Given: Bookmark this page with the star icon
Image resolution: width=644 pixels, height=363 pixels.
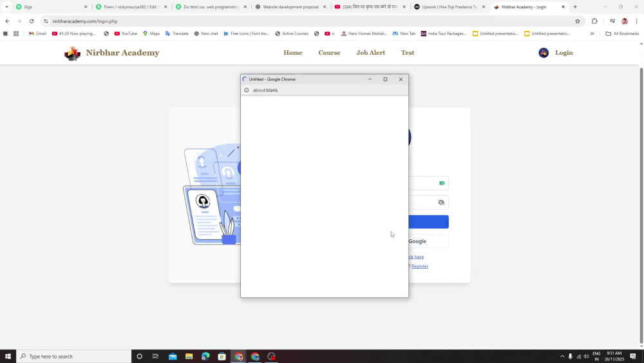Looking at the screenshot, I should point(578,21).
